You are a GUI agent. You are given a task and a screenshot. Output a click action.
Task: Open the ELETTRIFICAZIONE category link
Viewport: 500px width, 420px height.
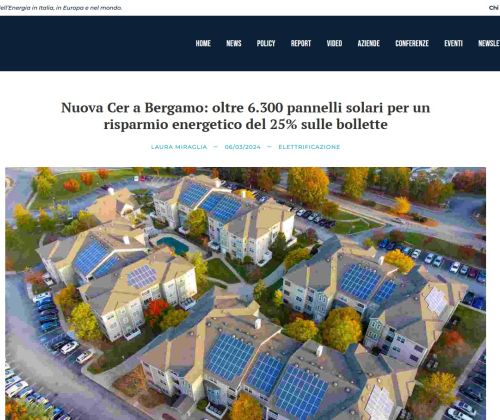click(x=309, y=147)
